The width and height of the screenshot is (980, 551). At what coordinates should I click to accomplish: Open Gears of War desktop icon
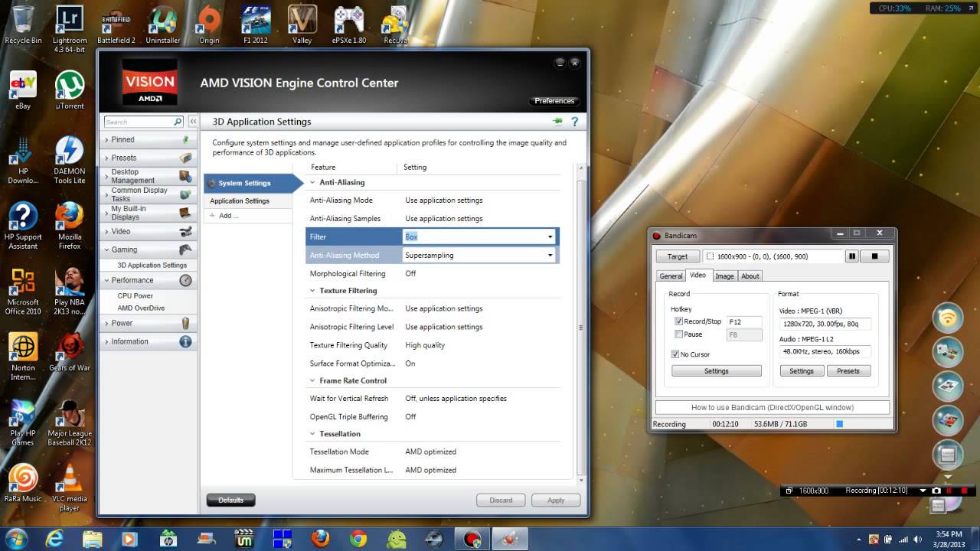pos(70,352)
